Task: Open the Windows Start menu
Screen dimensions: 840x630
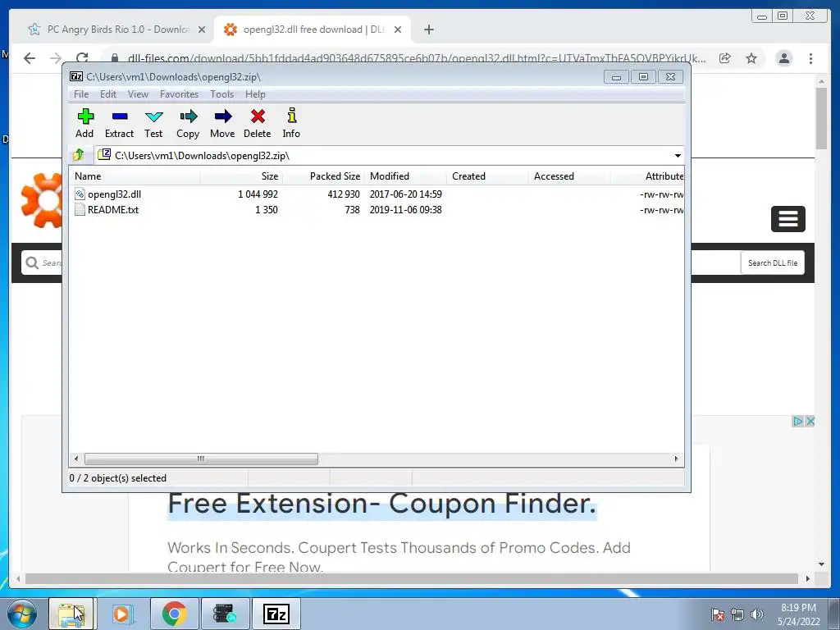Action: [22, 614]
